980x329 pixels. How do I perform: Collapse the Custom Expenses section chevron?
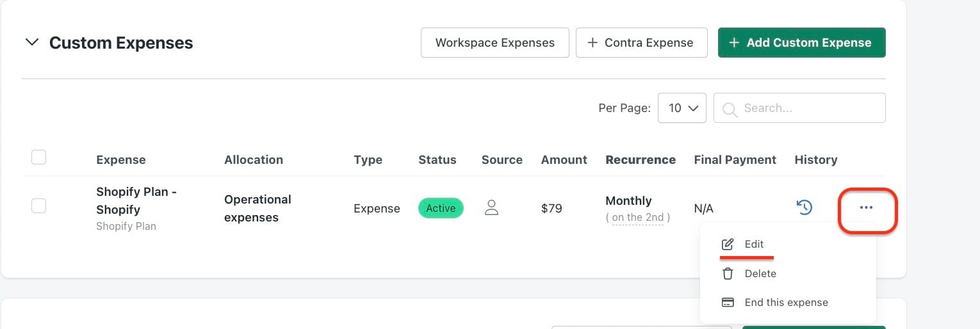point(31,43)
